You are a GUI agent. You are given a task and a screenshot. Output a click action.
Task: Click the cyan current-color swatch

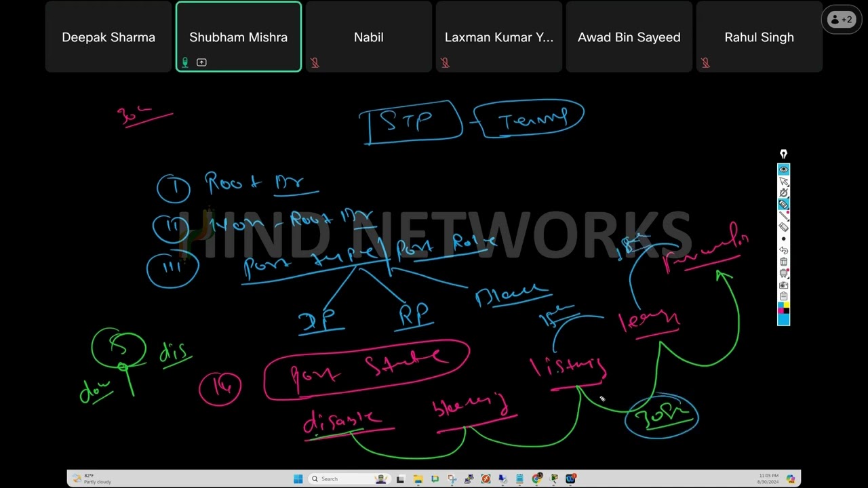coord(783,319)
